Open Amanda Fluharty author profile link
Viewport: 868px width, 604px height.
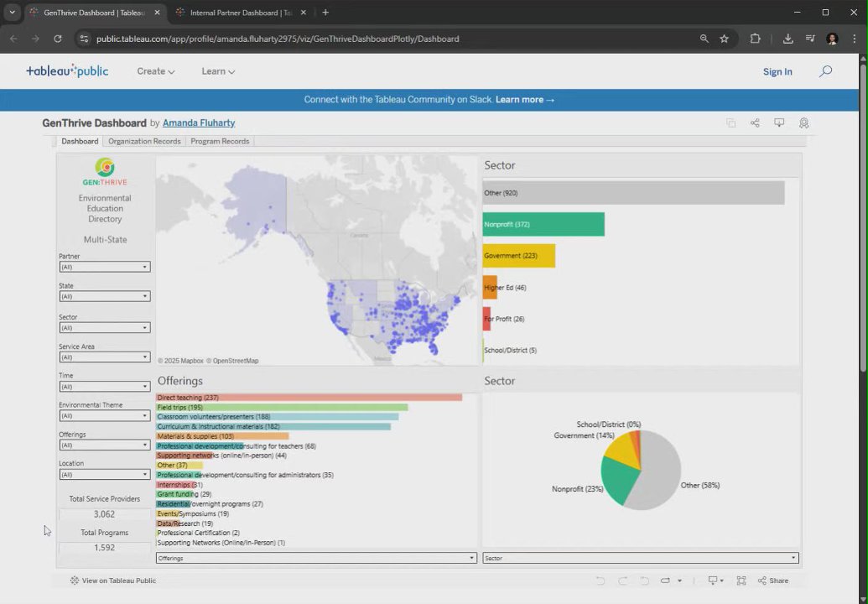tap(199, 123)
